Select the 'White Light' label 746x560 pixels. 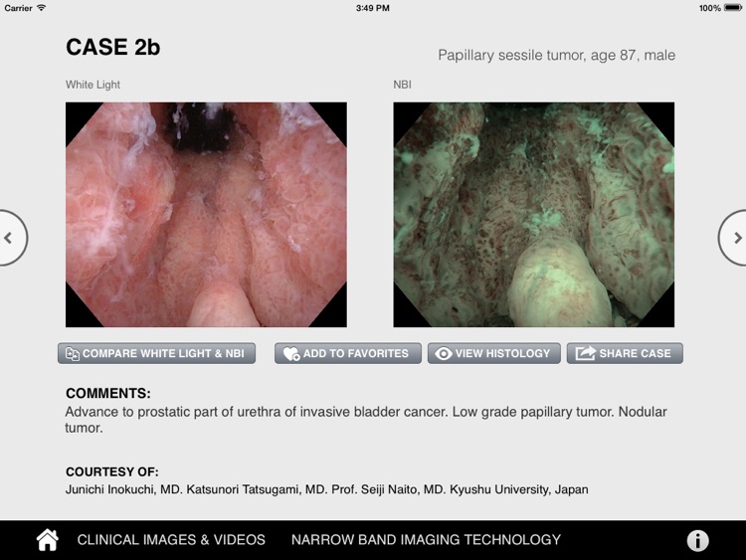click(93, 85)
